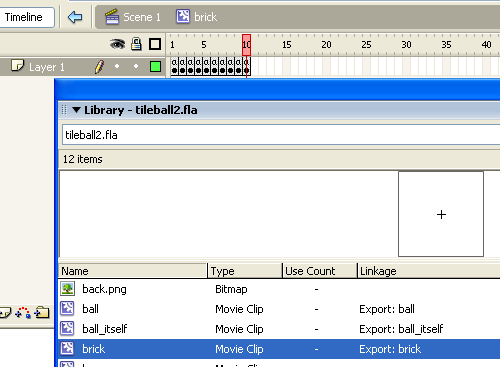Click Layer 1 green outline color swatch
The image size is (500, 367).
point(155,67)
